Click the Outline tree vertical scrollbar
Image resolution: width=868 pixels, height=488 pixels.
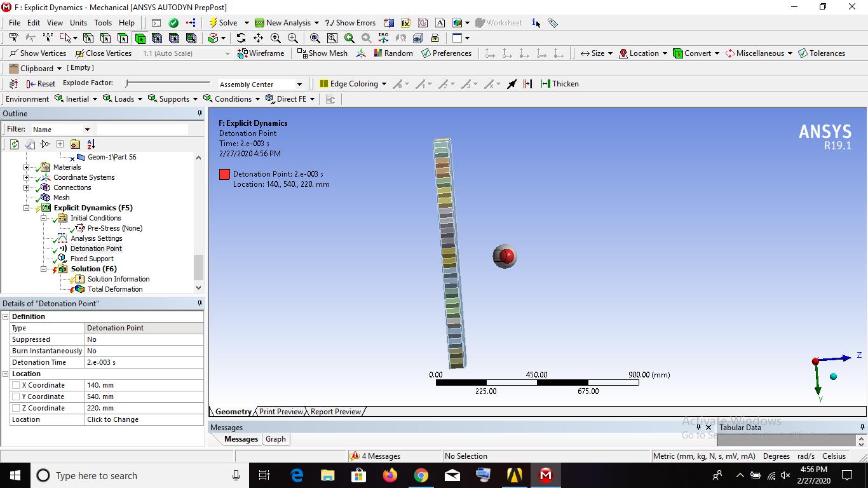click(198, 222)
